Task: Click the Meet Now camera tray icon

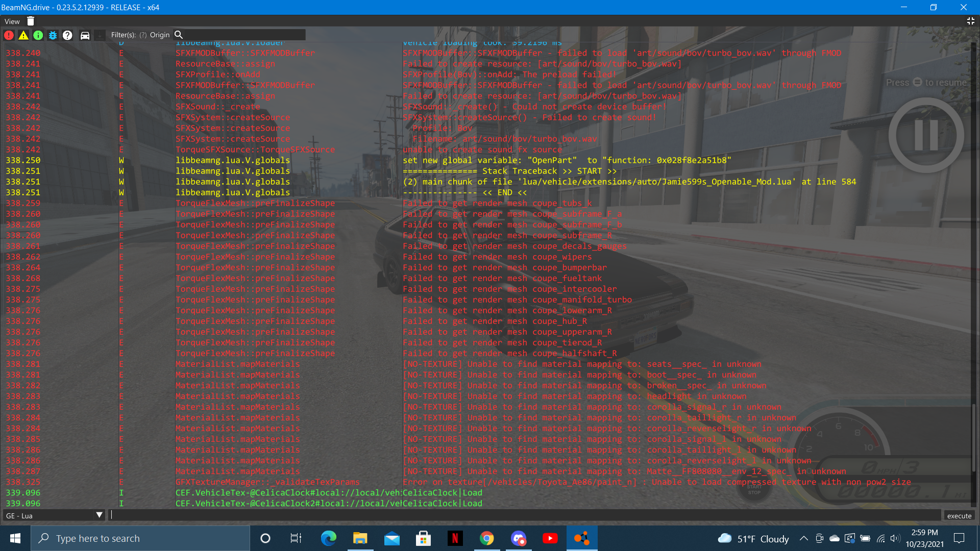Action: [x=819, y=538]
